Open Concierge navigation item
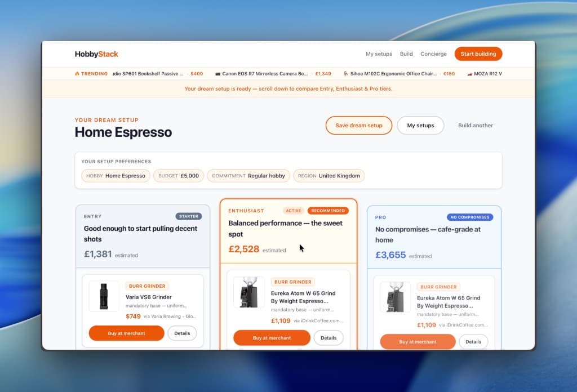This screenshot has width=577, height=392. pyautogui.click(x=433, y=54)
